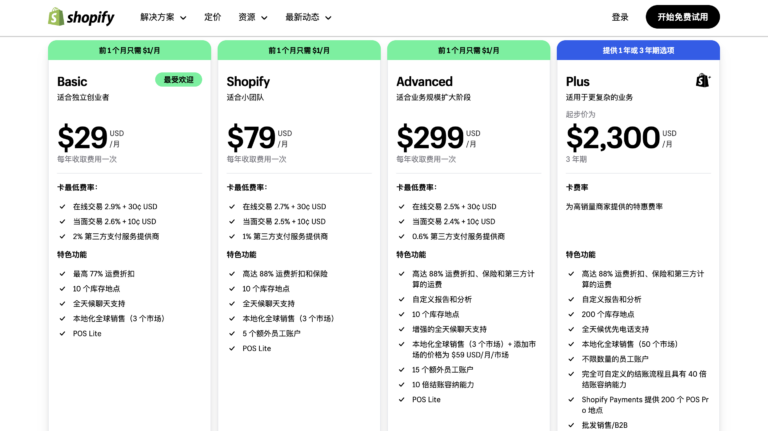Viewport: 768px width, 431px height.
Task: Click the Basic plan title
Action: click(72, 81)
